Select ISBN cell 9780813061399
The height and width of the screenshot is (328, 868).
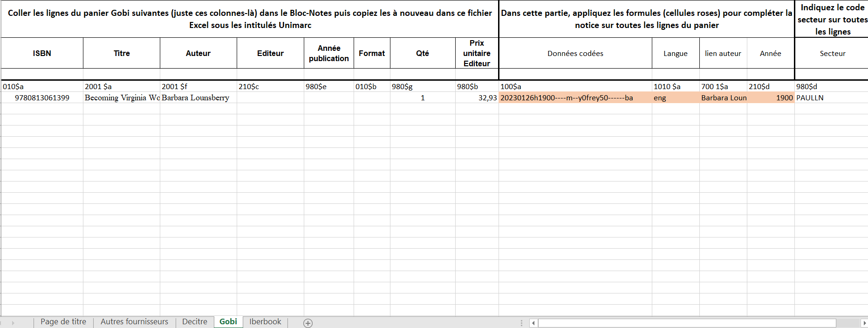(42, 98)
